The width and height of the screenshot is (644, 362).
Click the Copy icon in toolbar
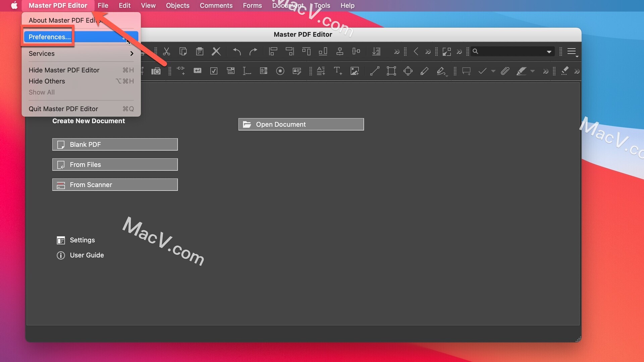[183, 51]
